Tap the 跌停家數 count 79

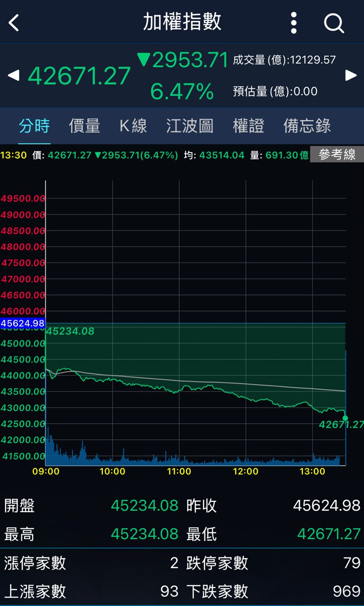pyautogui.click(x=352, y=563)
